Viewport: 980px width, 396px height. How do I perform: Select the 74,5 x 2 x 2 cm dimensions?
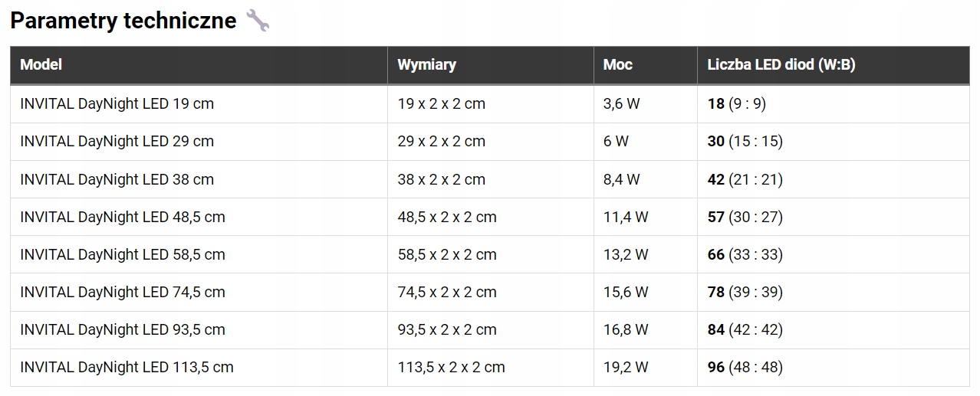pyautogui.click(x=447, y=292)
